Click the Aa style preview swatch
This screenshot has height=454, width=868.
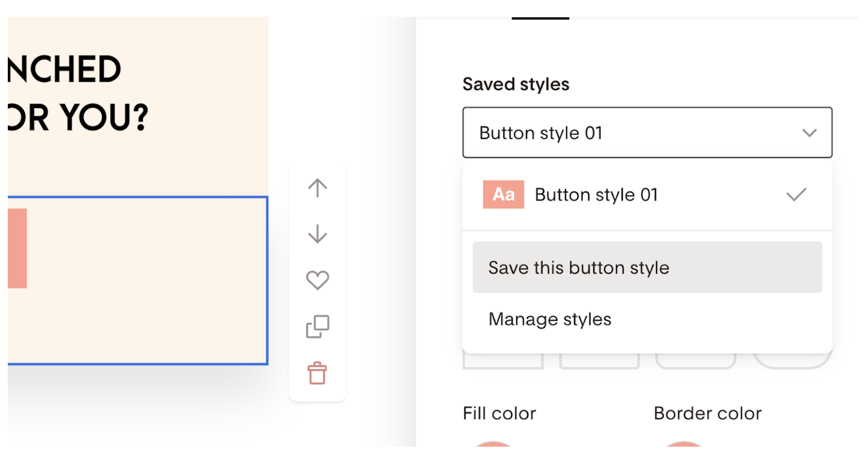click(x=503, y=194)
